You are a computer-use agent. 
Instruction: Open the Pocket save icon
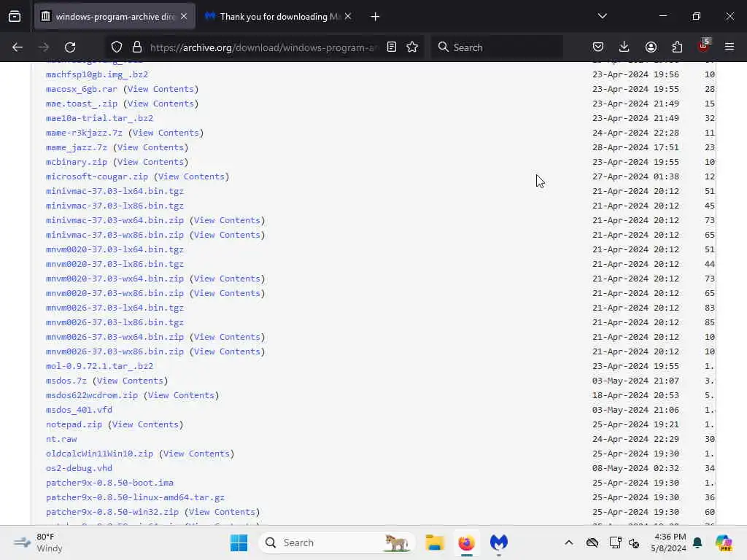[598, 47]
